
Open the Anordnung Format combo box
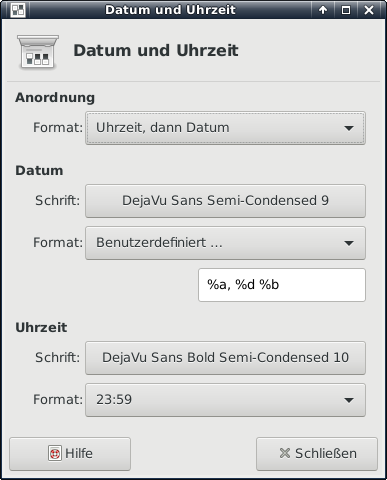(x=225, y=128)
